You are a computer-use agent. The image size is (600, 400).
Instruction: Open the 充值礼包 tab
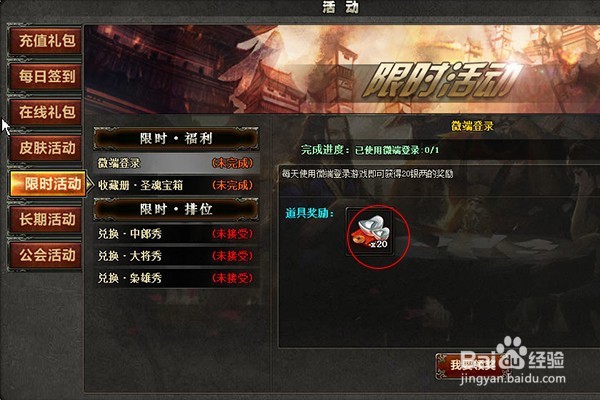pyautogui.click(x=46, y=41)
